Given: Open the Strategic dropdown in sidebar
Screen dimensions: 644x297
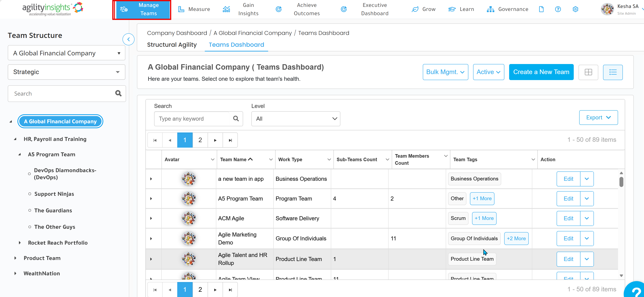Looking at the screenshot, I should click(x=67, y=72).
